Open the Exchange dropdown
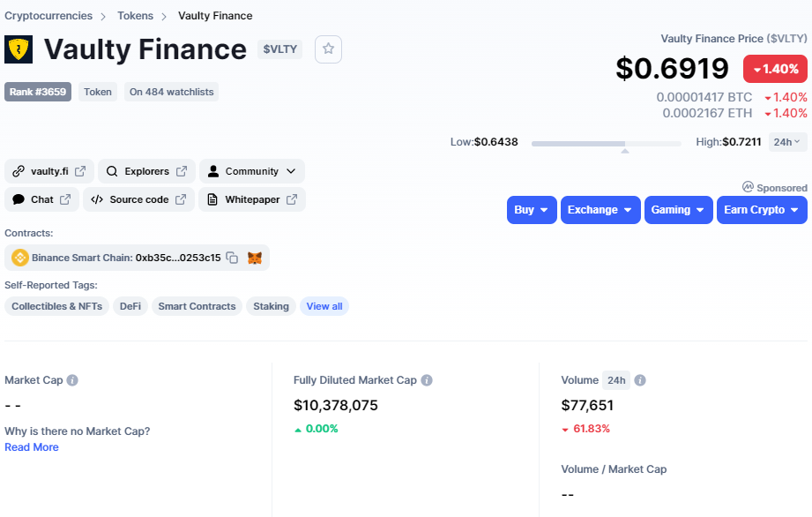This screenshot has width=812, height=517. click(x=600, y=210)
